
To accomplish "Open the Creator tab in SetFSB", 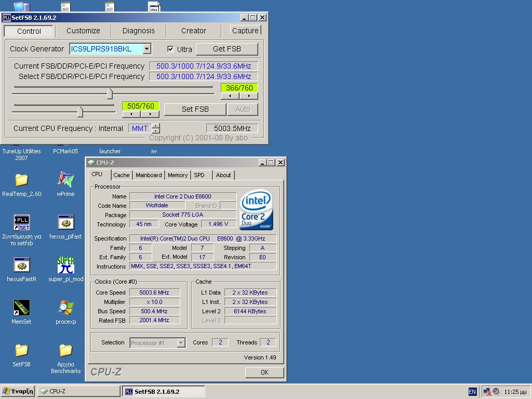I will 194,31.
